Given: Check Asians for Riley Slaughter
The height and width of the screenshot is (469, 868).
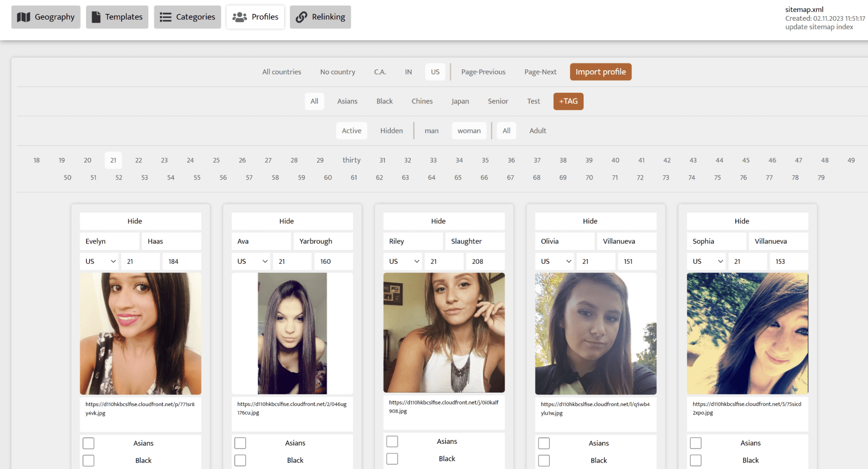Looking at the screenshot, I should click(x=392, y=442).
